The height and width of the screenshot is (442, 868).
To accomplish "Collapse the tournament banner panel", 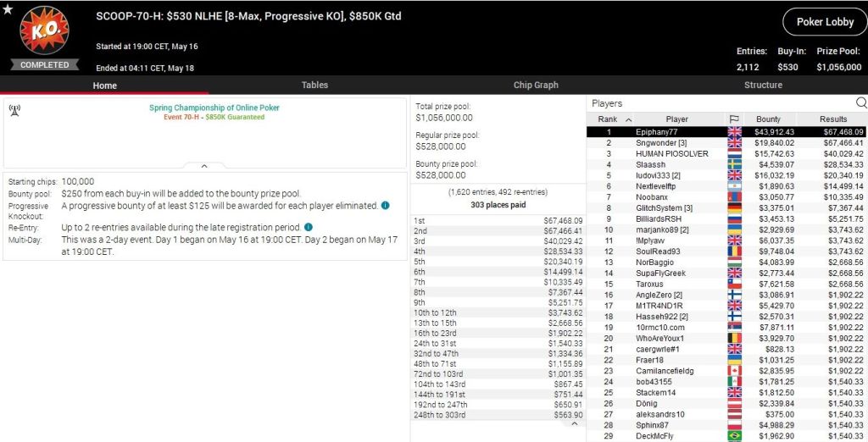I will click(x=204, y=166).
